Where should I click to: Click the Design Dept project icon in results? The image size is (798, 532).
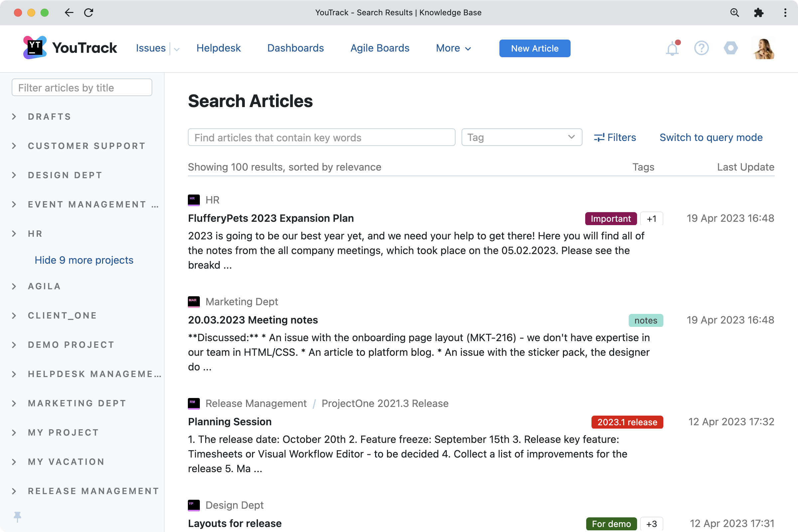point(194,505)
